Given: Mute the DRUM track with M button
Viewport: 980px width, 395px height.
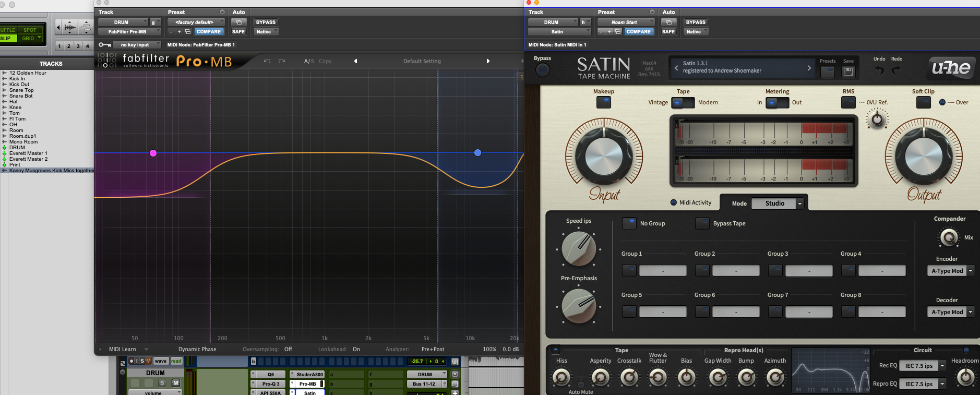Looking at the screenshot, I should click(x=176, y=383).
